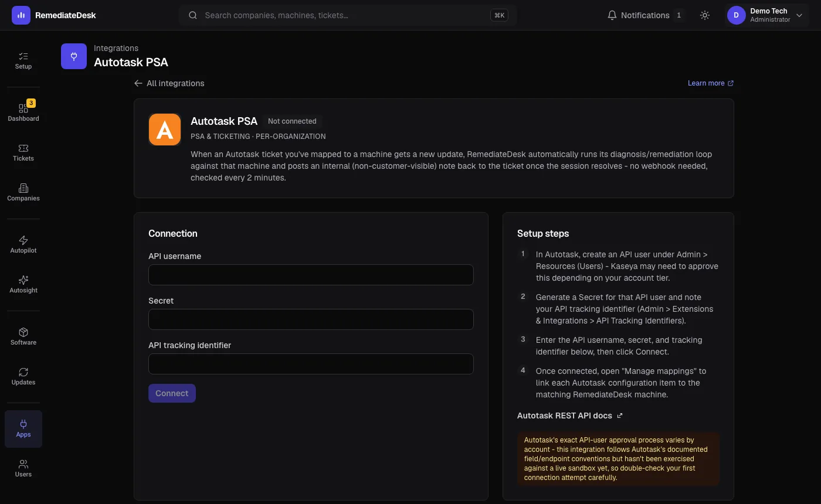Toggle light/dark theme sun icon
Screen dimensions: 821x504
705,15
